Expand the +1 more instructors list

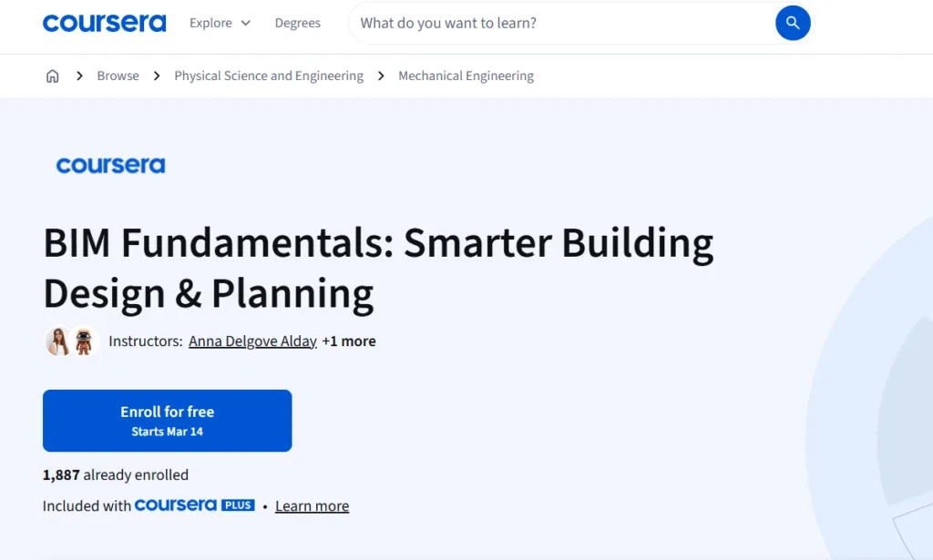[348, 341]
